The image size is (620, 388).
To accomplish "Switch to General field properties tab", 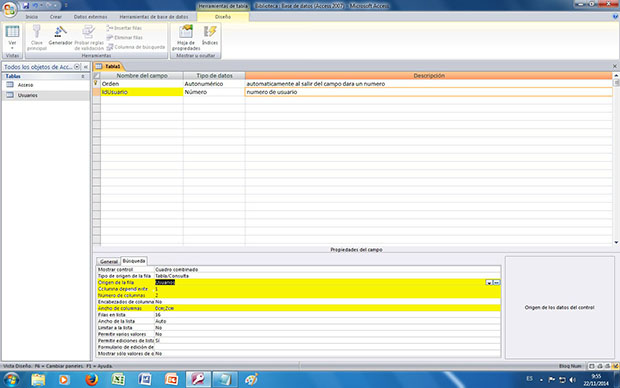I will click(x=109, y=261).
